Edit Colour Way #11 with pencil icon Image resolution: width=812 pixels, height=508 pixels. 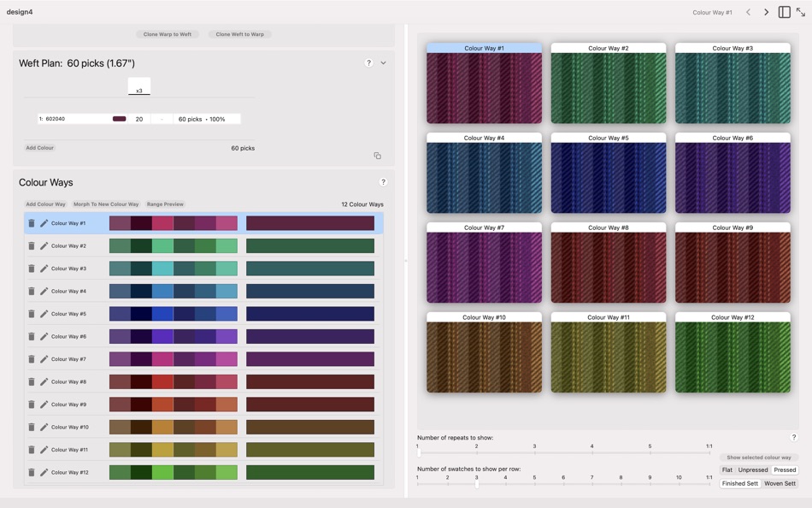(44, 450)
